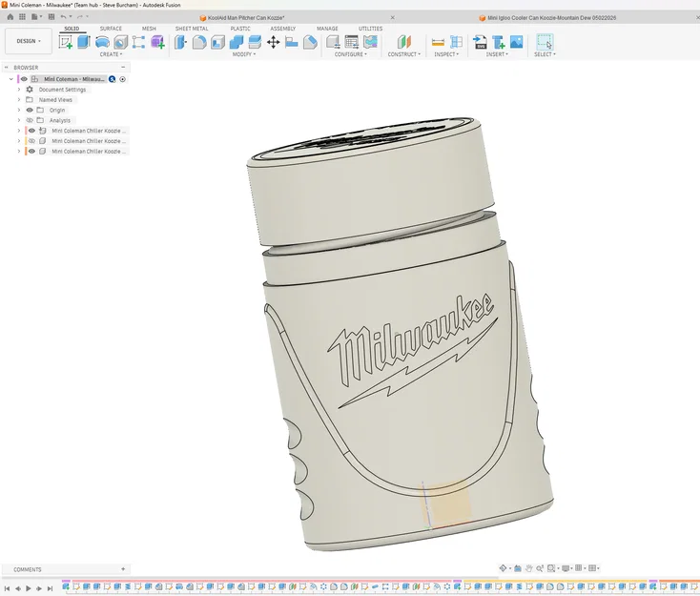Viewport: 700px width, 596px height.
Task: Close the KoolAid Man Pitcher document tab
Action: (x=392, y=18)
